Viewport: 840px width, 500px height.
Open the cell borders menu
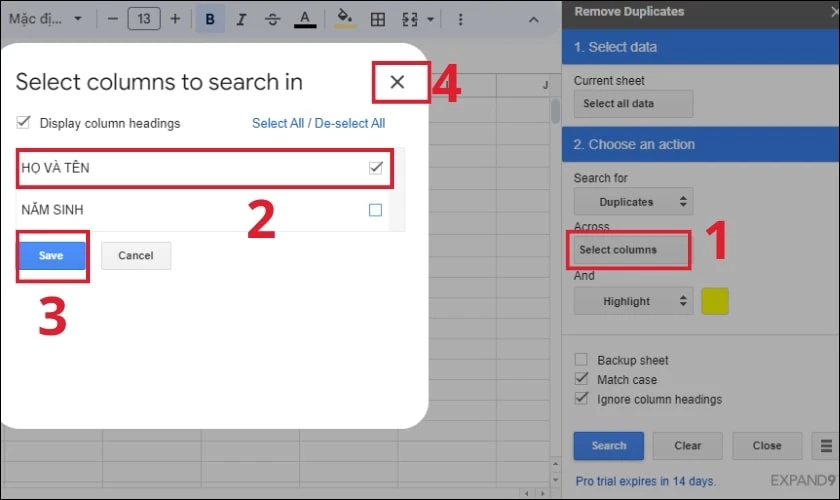pos(378,19)
